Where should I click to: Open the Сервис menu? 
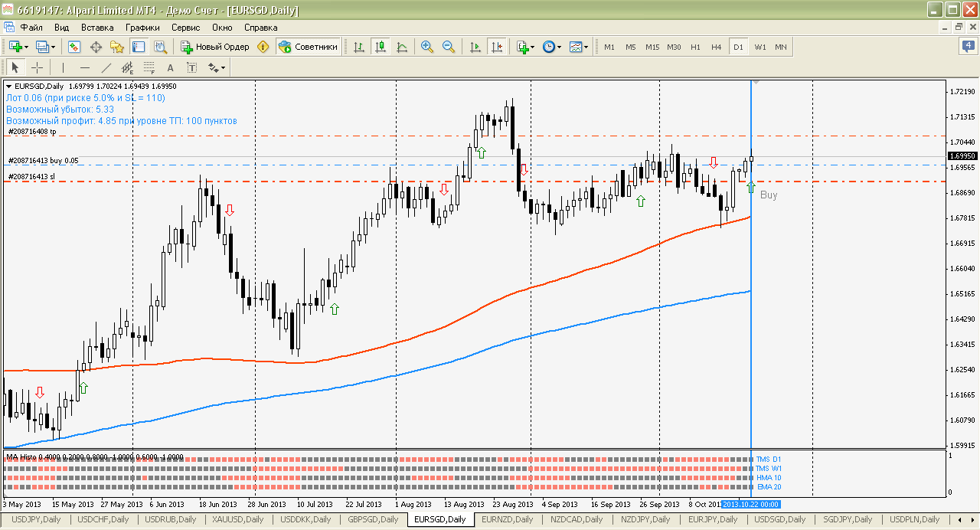coord(186,27)
